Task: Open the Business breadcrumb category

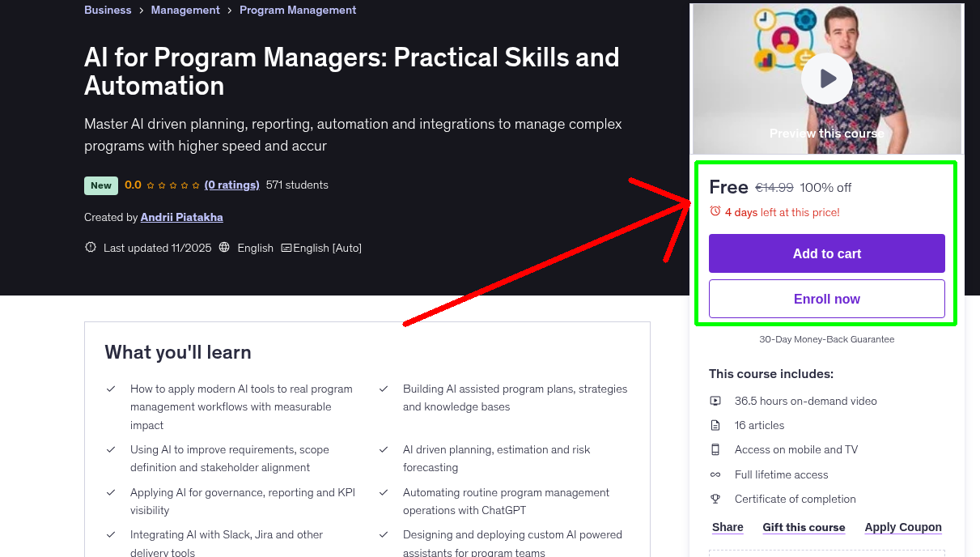Action: (x=108, y=10)
